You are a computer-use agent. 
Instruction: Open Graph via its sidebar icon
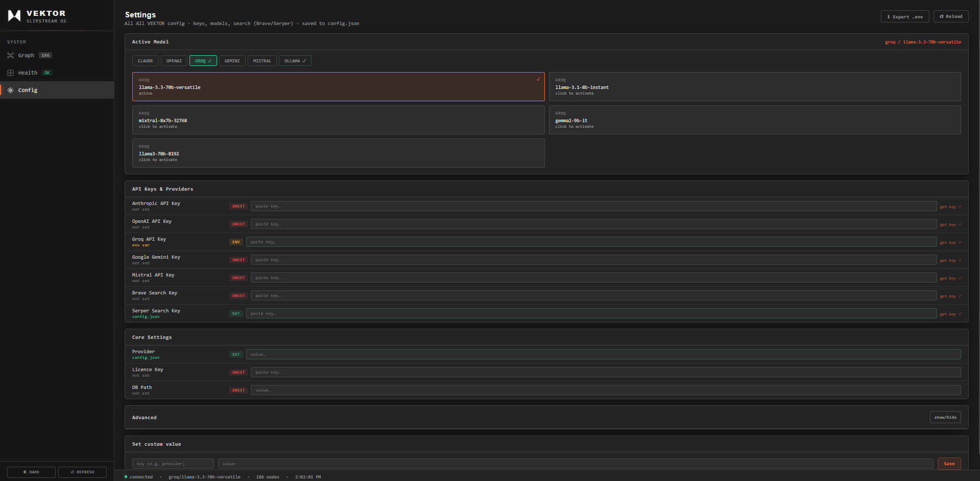click(x=11, y=55)
